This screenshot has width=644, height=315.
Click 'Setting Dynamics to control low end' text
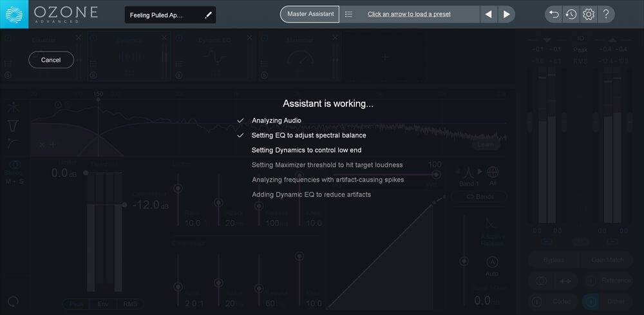coord(307,150)
